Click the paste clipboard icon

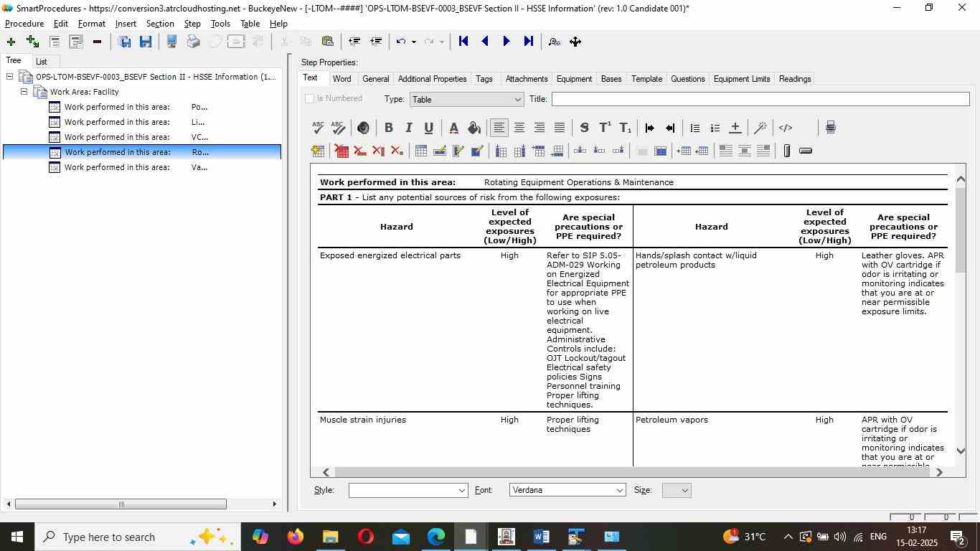(328, 42)
